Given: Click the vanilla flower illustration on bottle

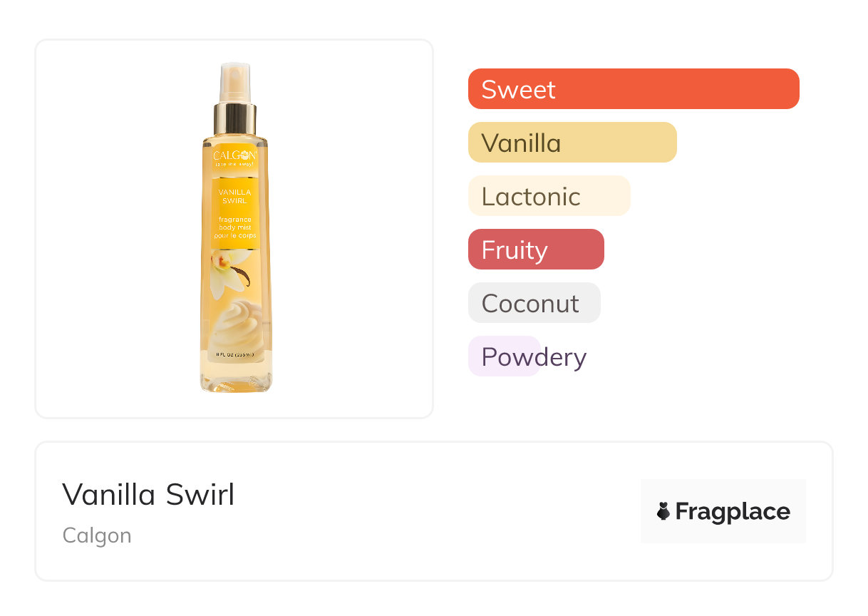Looking at the screenshot, I should coord(224,271).
